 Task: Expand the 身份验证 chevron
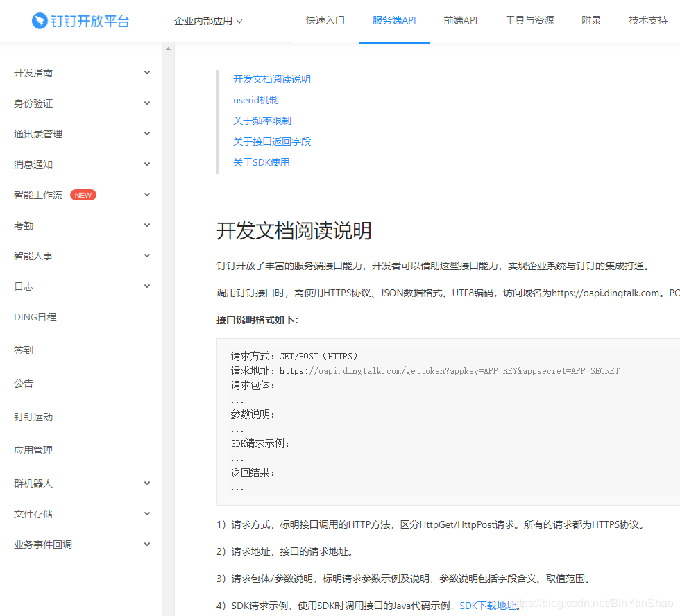point(146,103)
